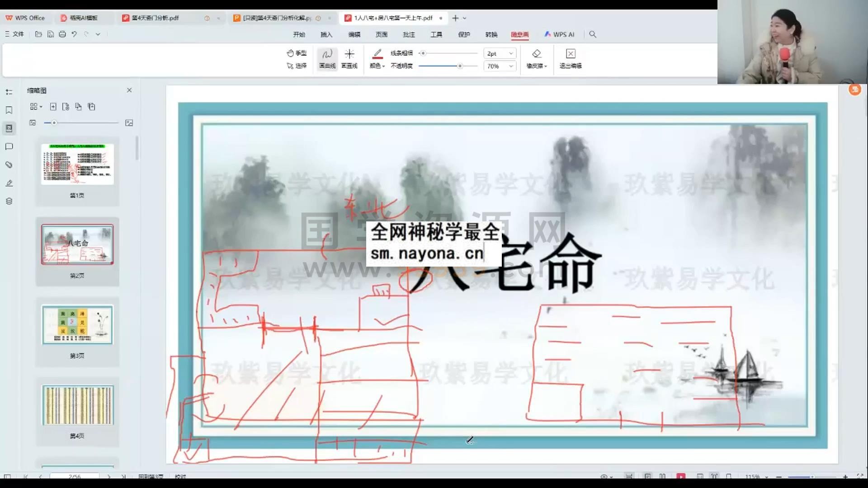Open the bookmark icon in left sidebar
Image resolution: width=868 pixels, height=488 pixels.
(x=9, y=110)
